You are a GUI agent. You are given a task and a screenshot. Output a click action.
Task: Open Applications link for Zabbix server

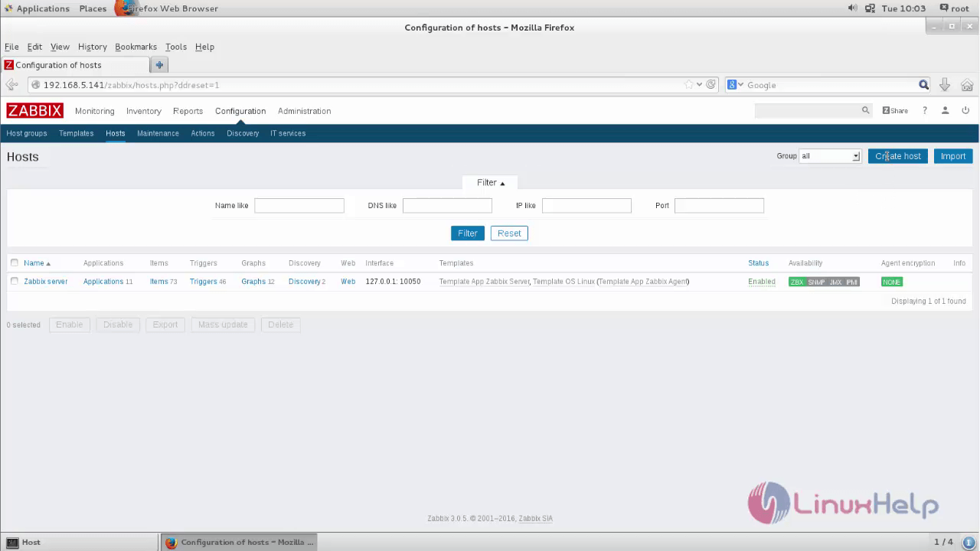[103, 282]
